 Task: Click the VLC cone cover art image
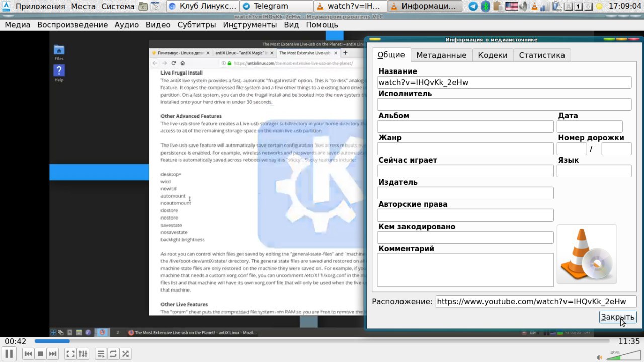(587, 254)
